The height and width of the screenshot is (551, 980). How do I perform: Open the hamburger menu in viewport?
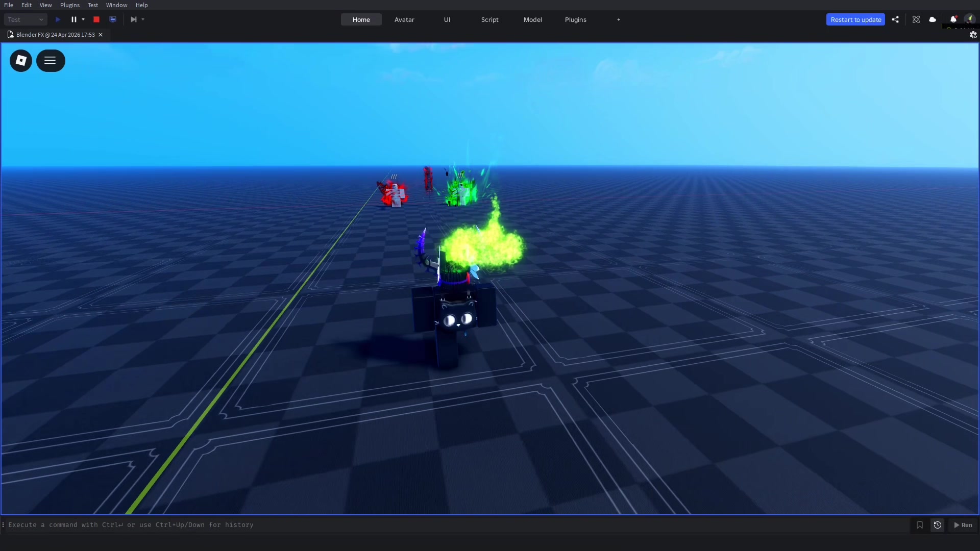coord(51,61)
